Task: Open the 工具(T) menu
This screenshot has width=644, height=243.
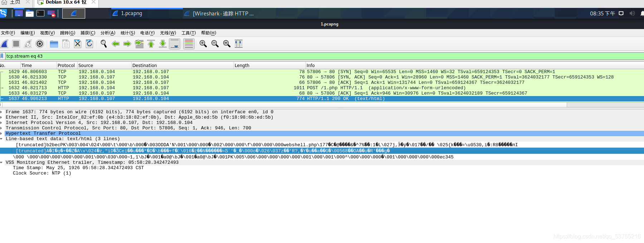Action: click(x=189, y=33)
